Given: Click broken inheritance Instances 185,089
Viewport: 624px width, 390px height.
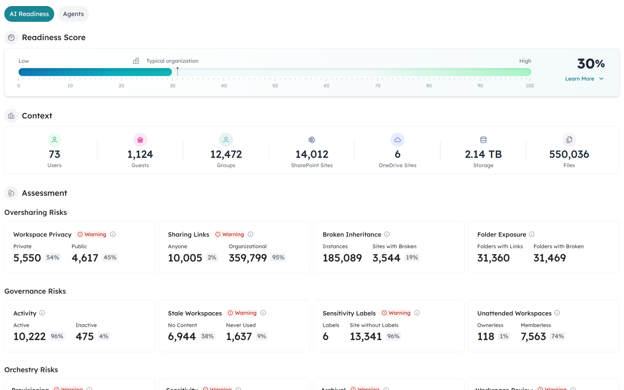Looking at the screenshot, I should coord(342,258).
